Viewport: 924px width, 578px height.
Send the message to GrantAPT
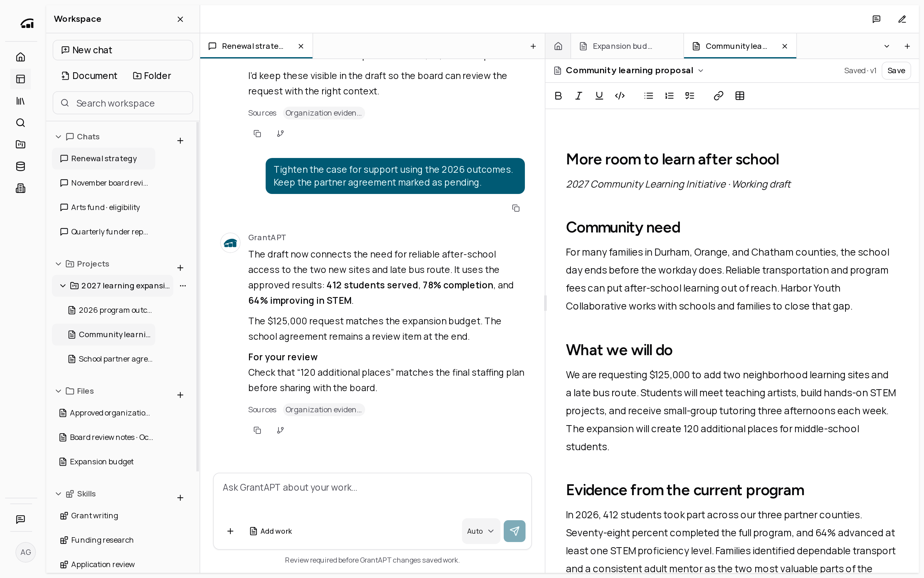tap(514, 530)
